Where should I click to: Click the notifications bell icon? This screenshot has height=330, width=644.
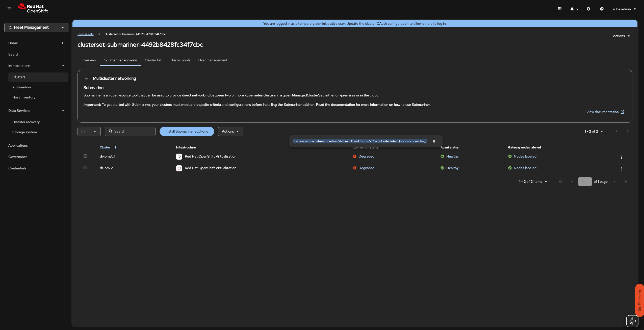pos(572,9)
